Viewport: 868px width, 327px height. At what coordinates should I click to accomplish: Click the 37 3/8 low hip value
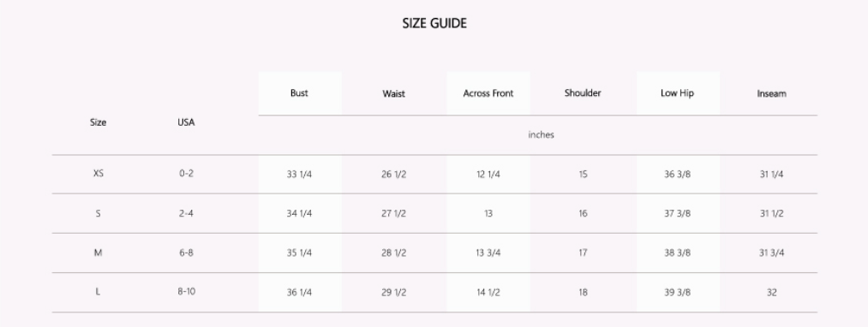[x=677, y=213]
